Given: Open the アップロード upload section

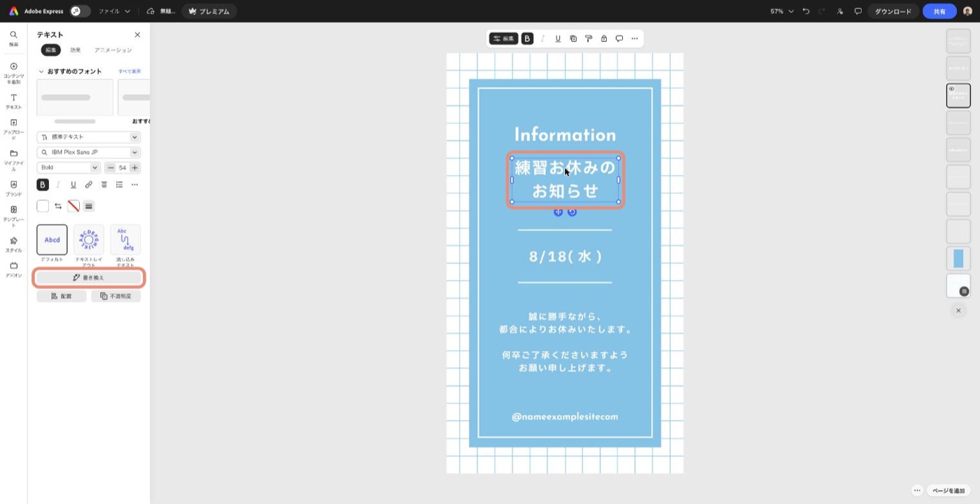Looking at the screenshot, I should [13, 129].
